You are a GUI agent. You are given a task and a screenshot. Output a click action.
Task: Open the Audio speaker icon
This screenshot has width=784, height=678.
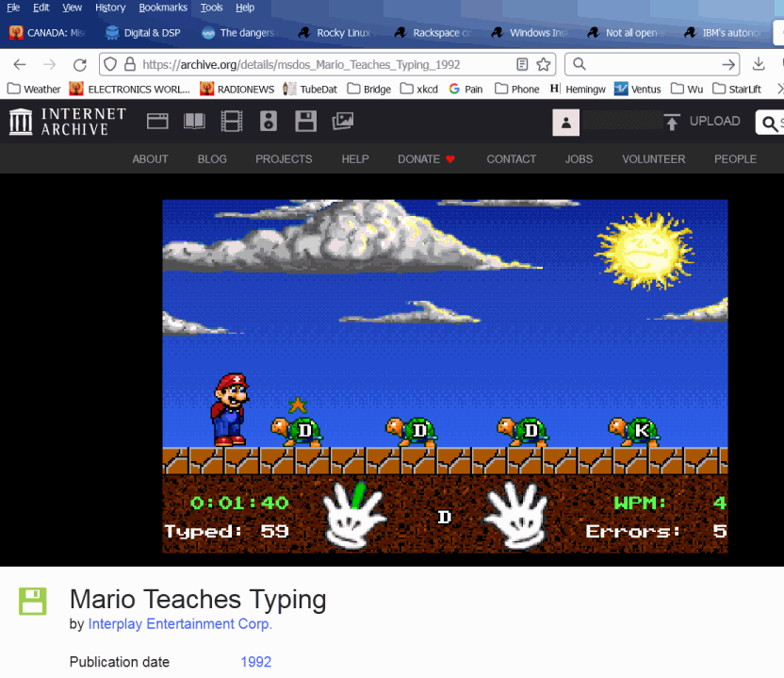click(269, 121)
